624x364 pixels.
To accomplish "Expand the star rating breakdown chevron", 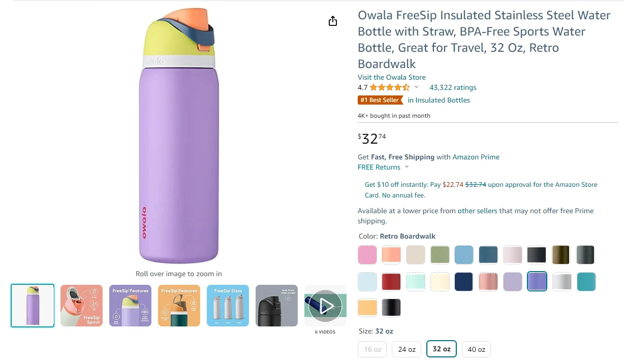I will coord(416,87).
